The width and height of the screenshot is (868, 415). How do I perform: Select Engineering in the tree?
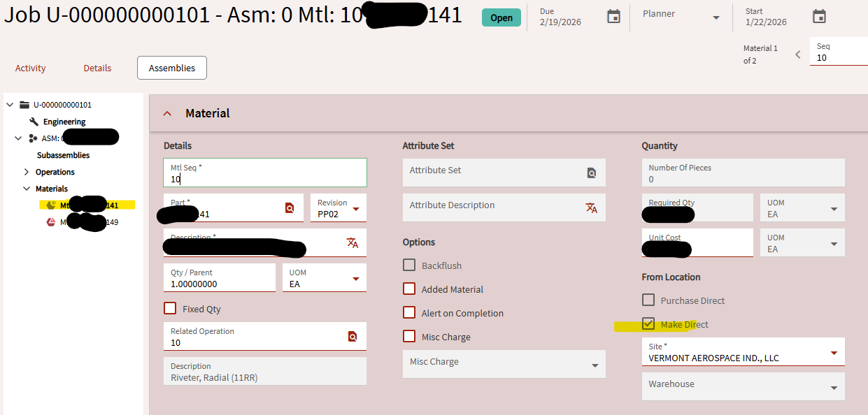click(64, 122)
